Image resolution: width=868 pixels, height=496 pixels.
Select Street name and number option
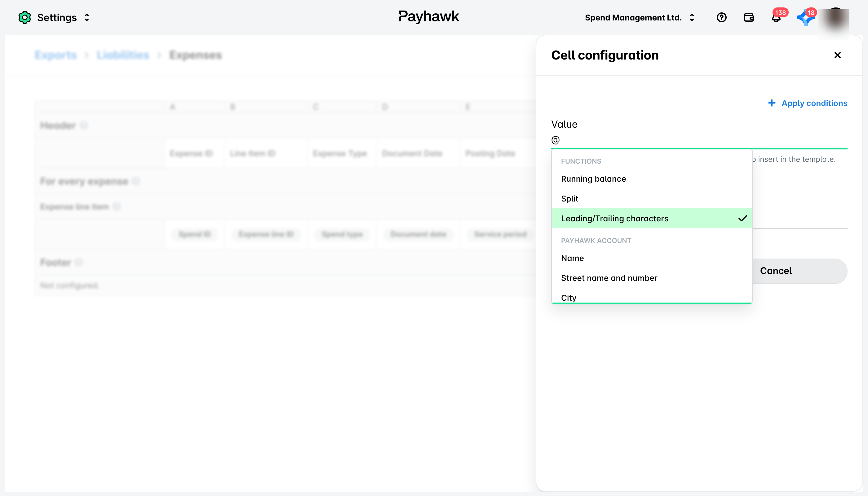click(652, 278)
